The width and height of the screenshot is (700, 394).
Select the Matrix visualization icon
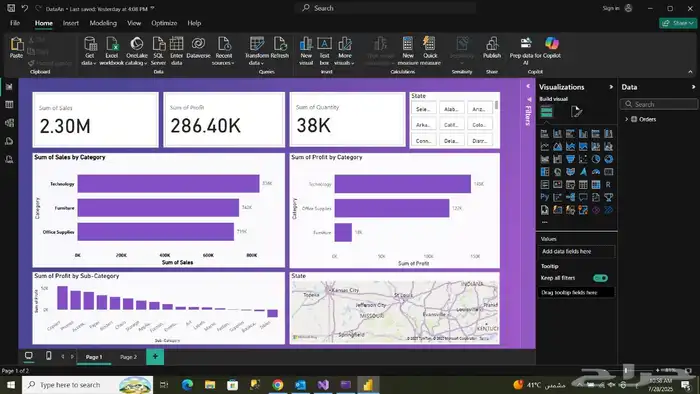click(596, 184)
